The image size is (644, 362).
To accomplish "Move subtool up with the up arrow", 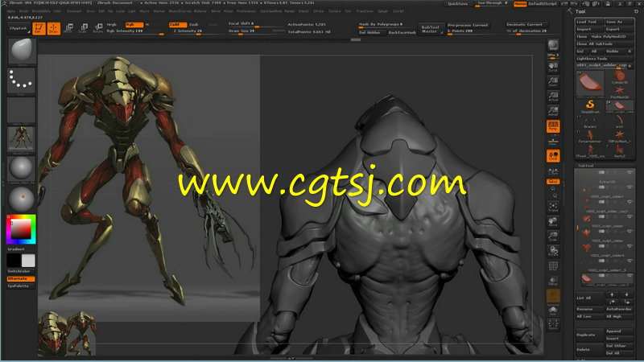I will pos(612,294).
